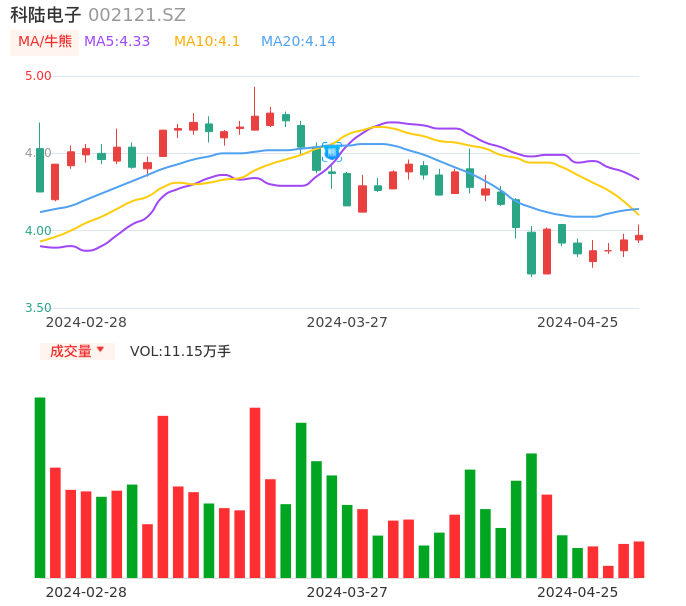Click the 3.50 price axis label

click(x=38, y=308)
